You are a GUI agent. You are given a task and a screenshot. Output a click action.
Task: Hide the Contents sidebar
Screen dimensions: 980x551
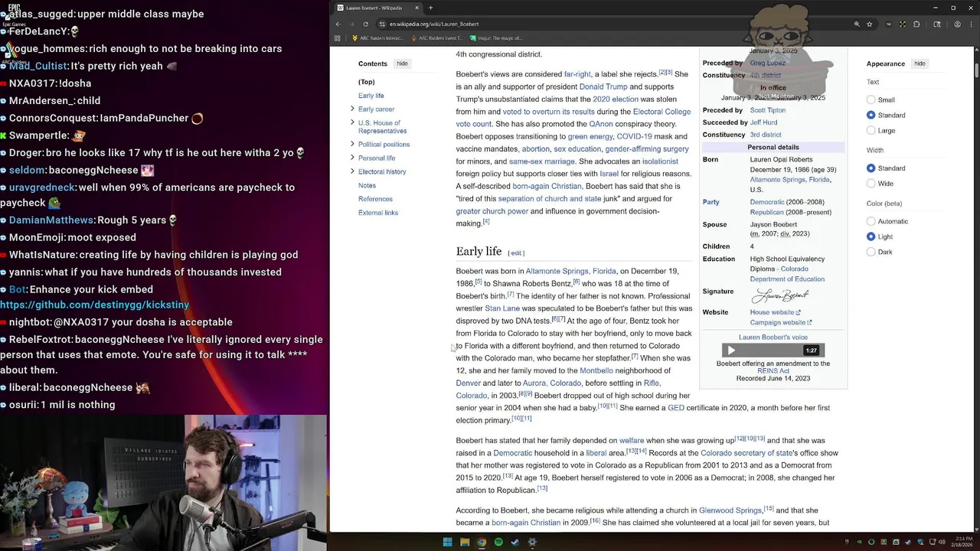pos(402,64)
